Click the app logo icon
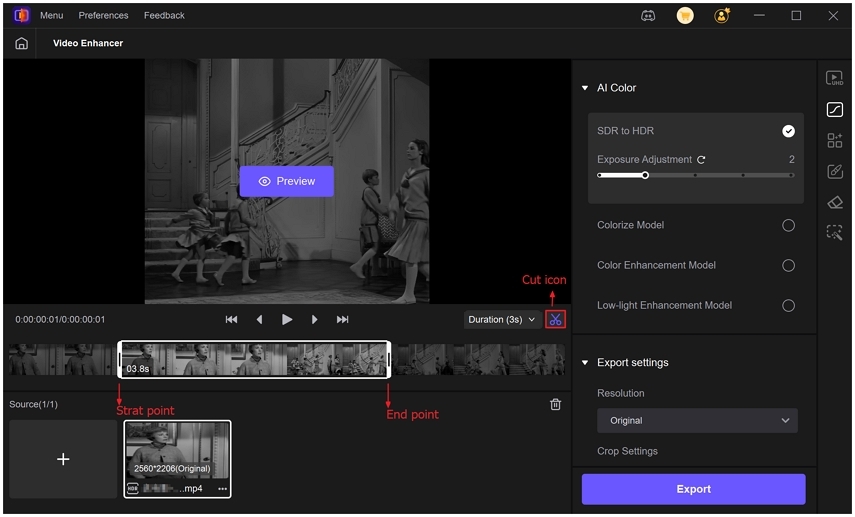The image size is (855, 517). (21, 15)
